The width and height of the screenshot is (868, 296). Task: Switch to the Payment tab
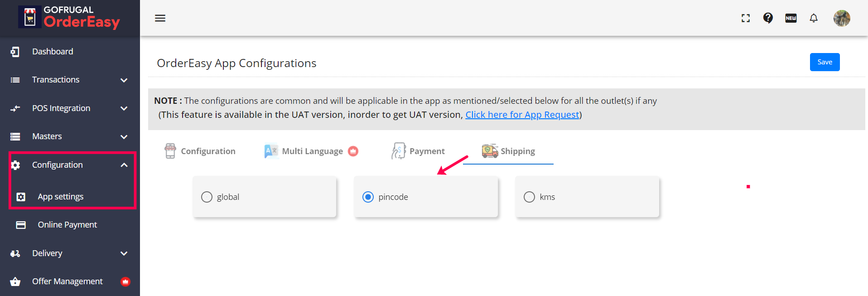click(x=419, y=151)
